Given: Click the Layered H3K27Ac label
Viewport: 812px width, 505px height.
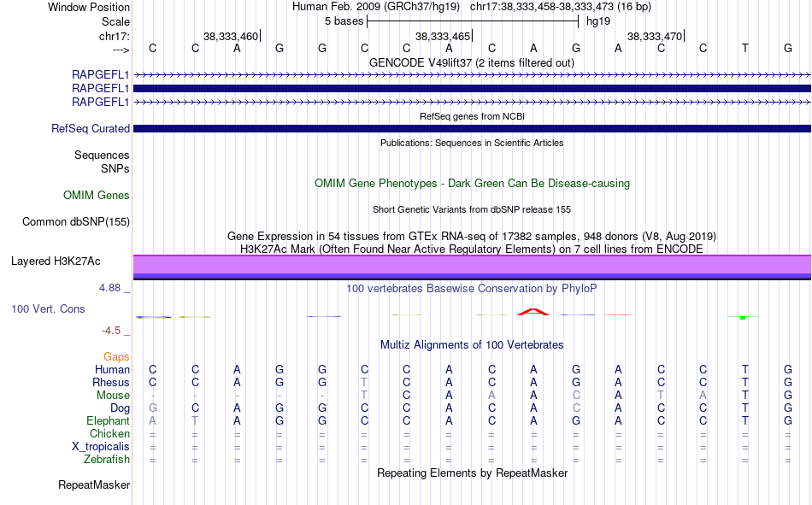Looking at the screenshot, I should tap(56, 261).
